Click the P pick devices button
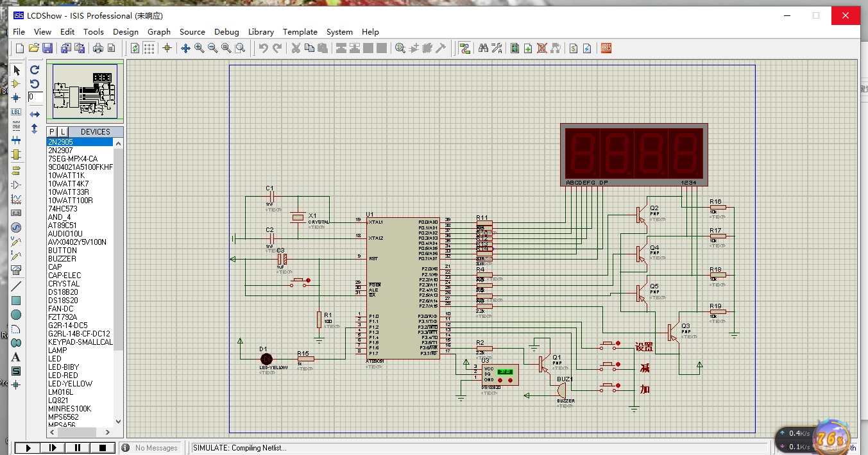Viewport: 868px width, 455px height. coord(53,131)
